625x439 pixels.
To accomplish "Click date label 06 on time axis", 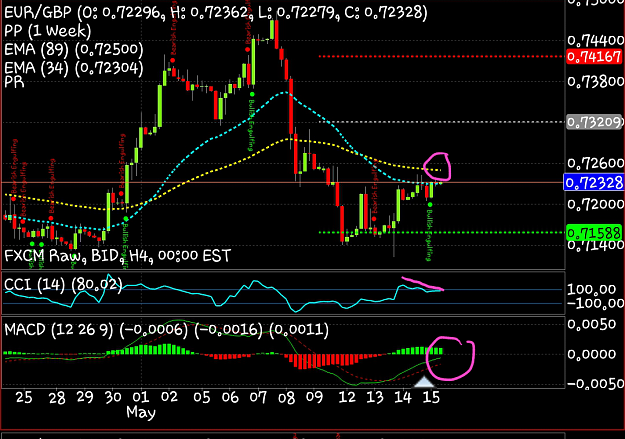I will click(230, 398).
